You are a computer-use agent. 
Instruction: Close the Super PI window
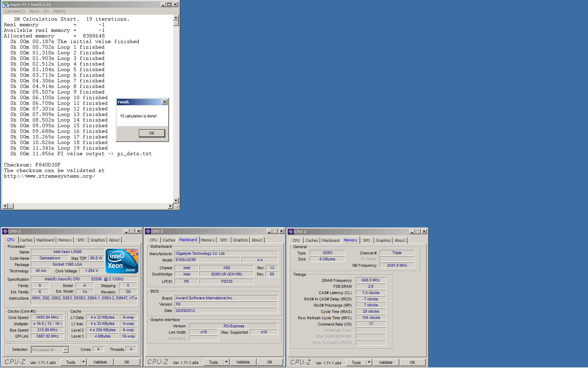click(175, 5)
